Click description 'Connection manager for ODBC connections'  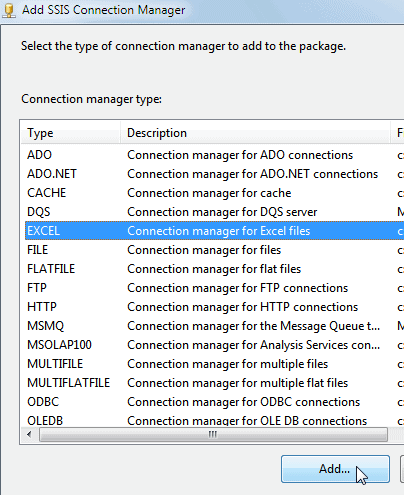[x=243, y=402]
